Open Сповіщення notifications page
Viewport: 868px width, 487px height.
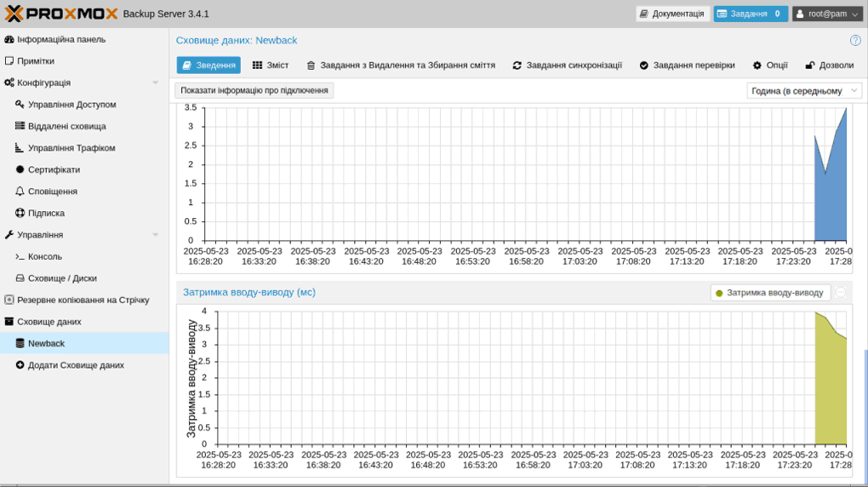pyautogui.click(x=52, y=192)
